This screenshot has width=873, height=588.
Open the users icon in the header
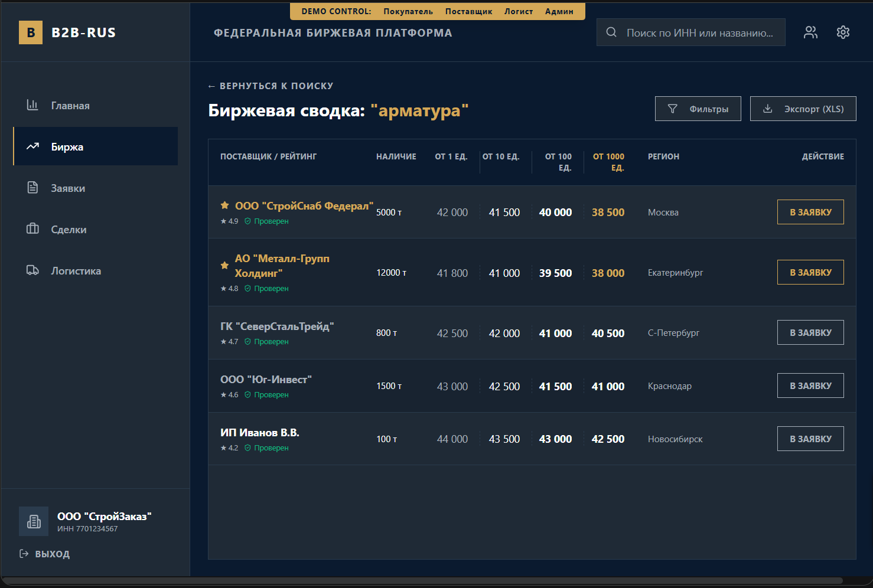point(810,32)
